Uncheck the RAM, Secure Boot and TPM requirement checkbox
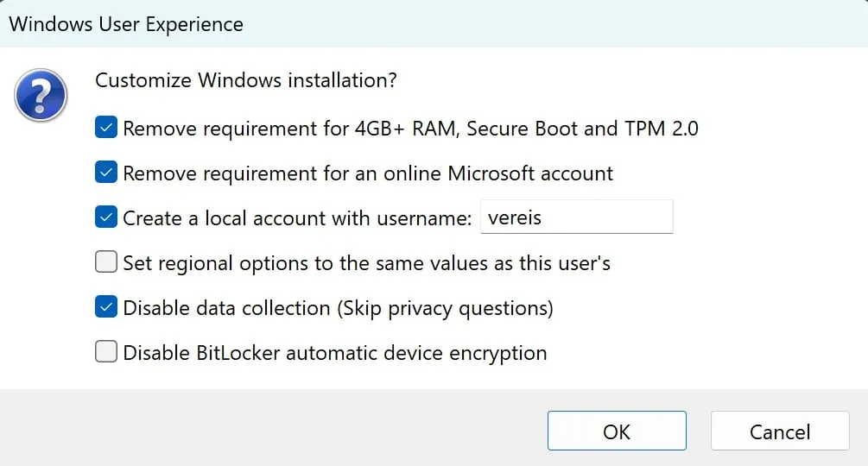Screen dimensions: 868x466 point(106,129)
